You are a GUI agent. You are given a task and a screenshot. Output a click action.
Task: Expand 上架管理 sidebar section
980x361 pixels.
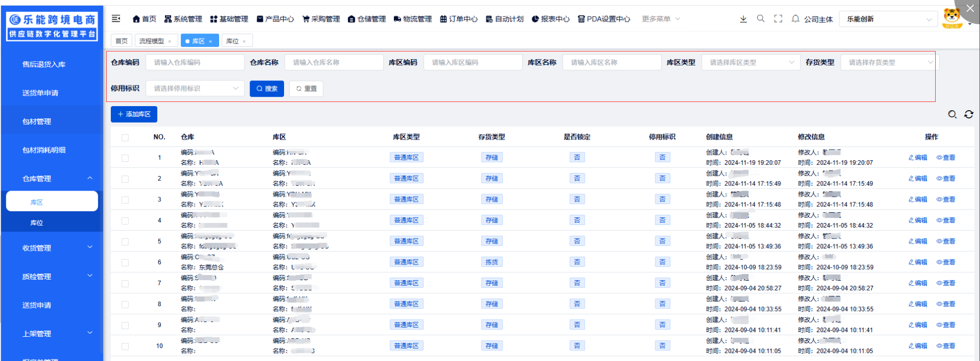click(52, 334)
